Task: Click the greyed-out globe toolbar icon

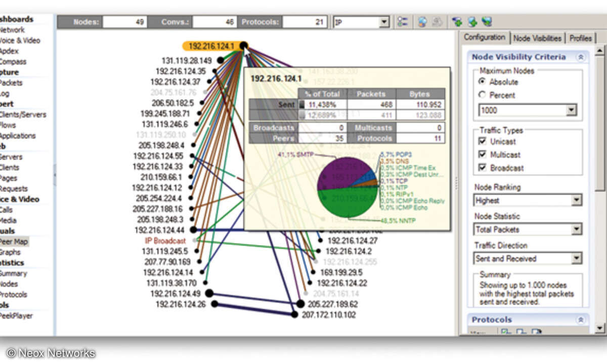Action: (x=438, y=22)
